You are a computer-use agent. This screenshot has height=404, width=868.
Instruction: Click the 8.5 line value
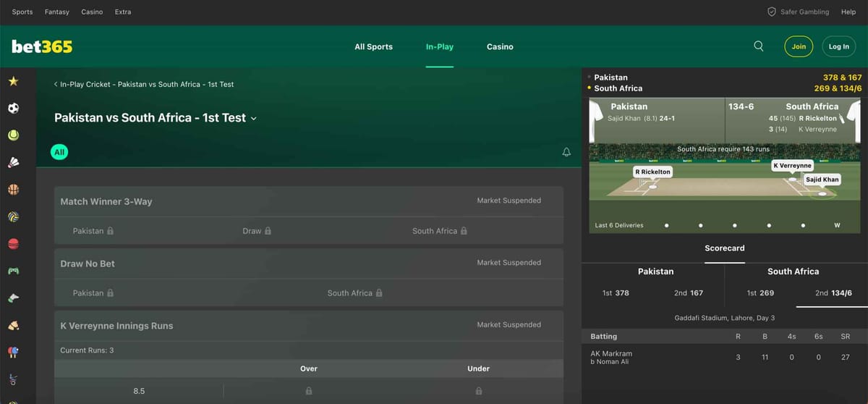pyautogui.click(x=139, y=391)
